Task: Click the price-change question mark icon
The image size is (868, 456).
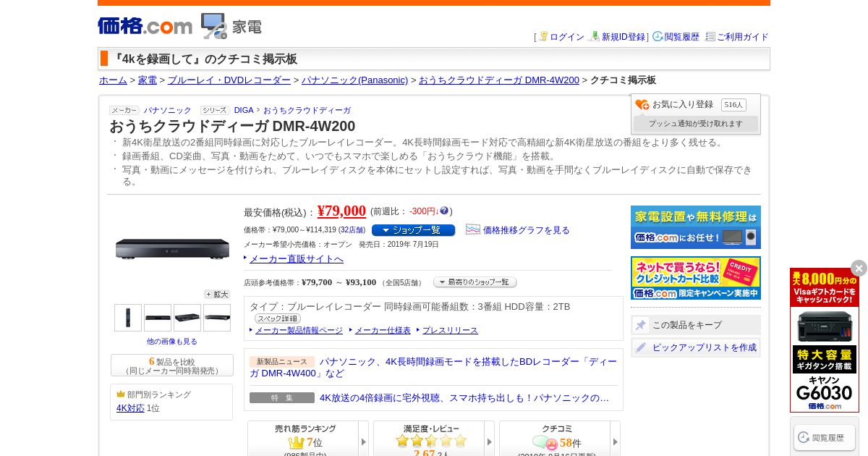Action: 444,211
